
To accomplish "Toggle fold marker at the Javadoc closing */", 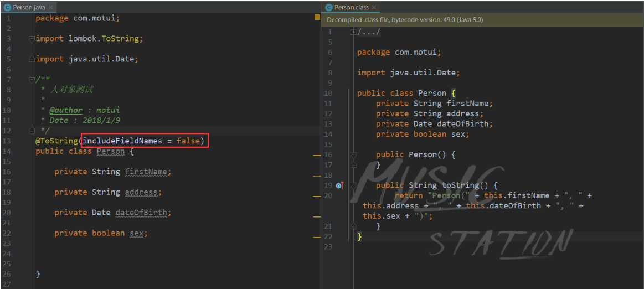I will coord(32,131).
